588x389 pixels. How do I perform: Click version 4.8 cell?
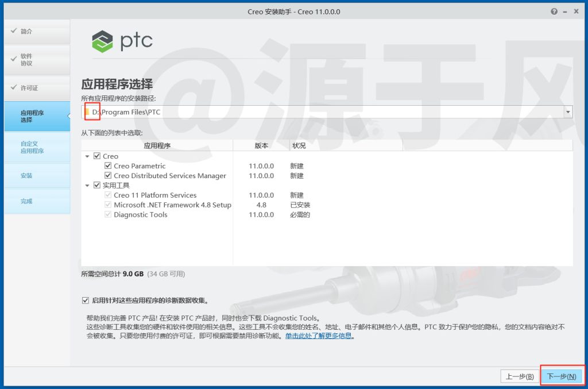click(x=261, y=205)
